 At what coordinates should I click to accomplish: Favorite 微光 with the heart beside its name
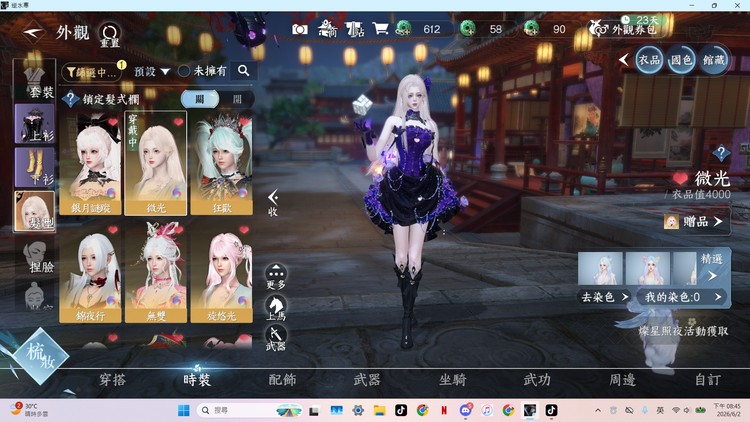click(680, 179)
